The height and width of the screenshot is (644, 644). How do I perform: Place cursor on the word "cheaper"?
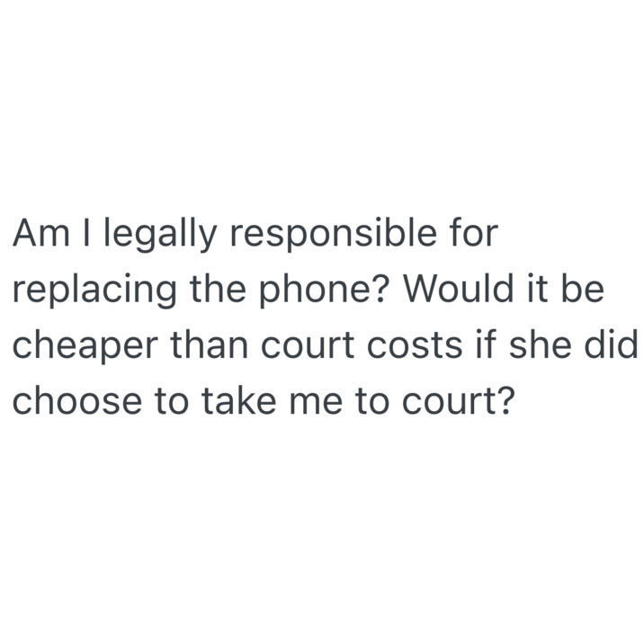click(85, 346)
